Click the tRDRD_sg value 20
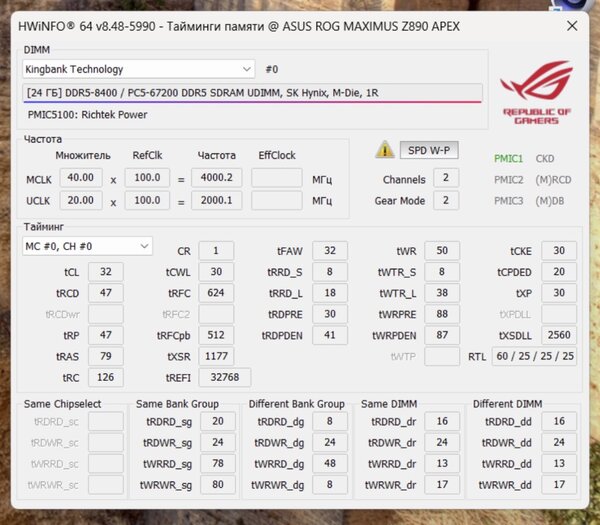600x525 pixels. 218,421
